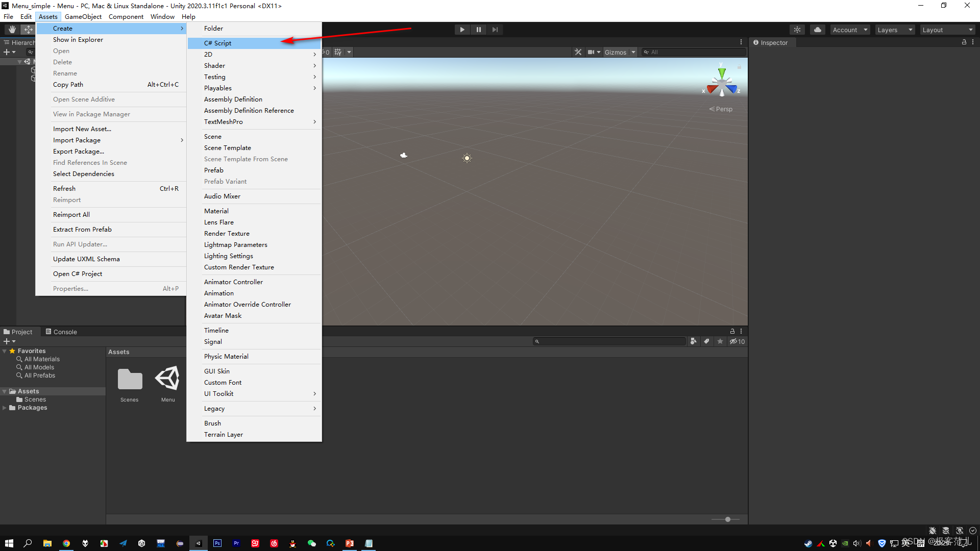Image resolution: width=980 pixels, height=551 pixels.
Task: Open the Window menu
Action: click(x=162, y=17)
